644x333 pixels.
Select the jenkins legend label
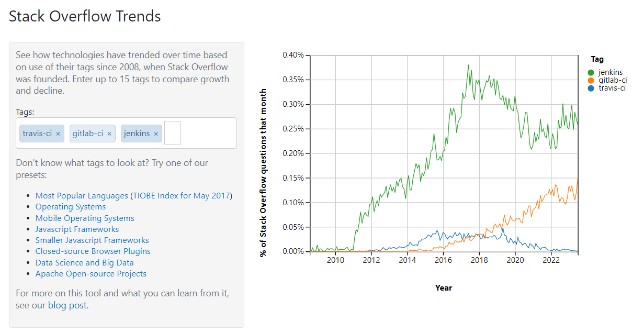pyautogui.click(x=611, y=72)
